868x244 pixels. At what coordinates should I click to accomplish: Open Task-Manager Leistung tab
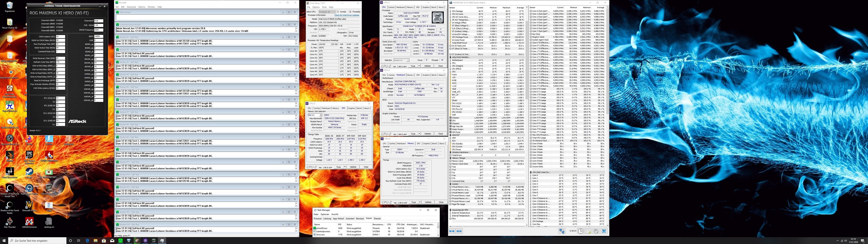point(327,218)
